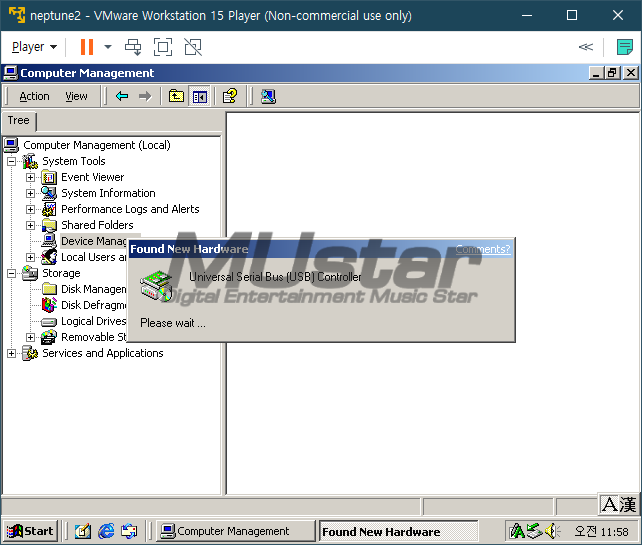Image resolution: width=642 pixels, height=545 pixels.
Task: Select Performance Logs and Alerts
Action: 130,209
